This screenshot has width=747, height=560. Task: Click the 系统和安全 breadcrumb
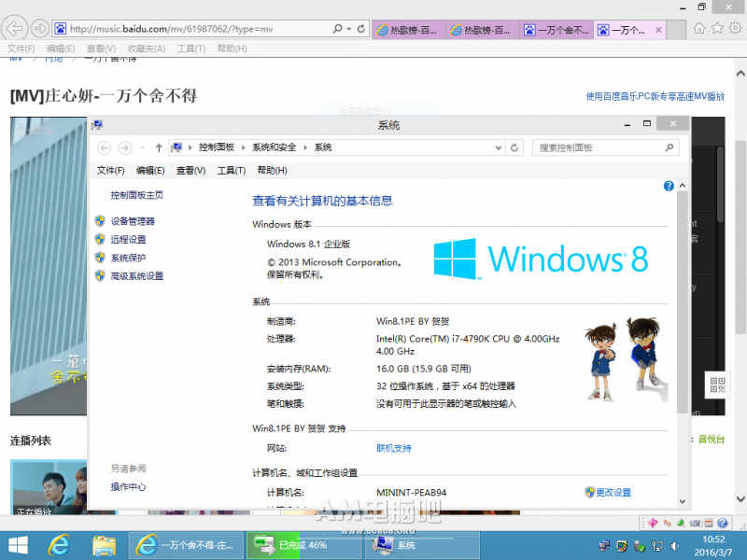point(275,147)
